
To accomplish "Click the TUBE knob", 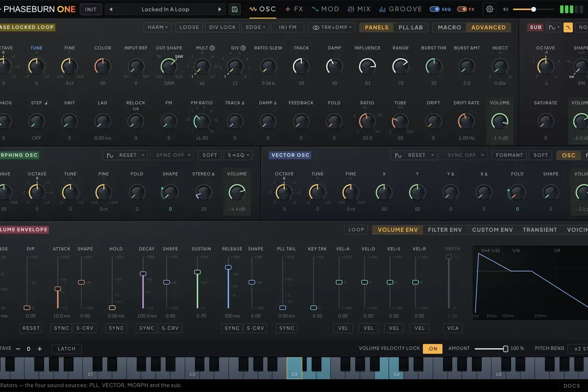I will pos(400,121).
